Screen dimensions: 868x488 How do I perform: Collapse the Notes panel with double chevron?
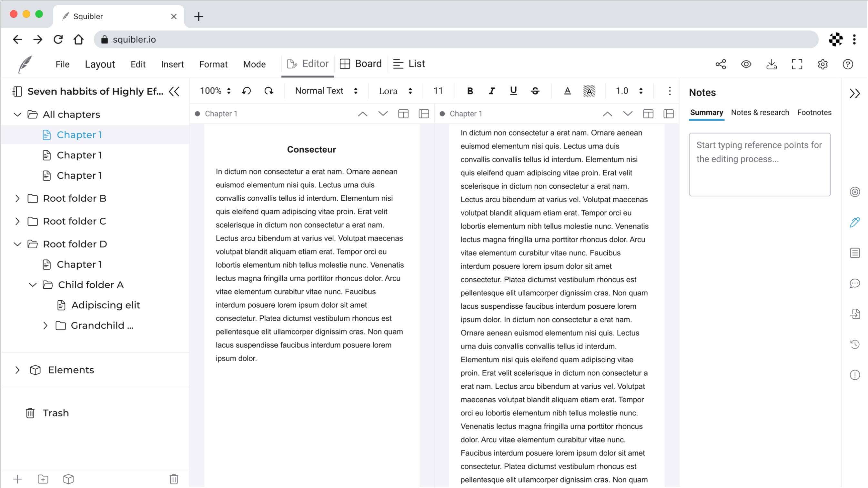854,93
